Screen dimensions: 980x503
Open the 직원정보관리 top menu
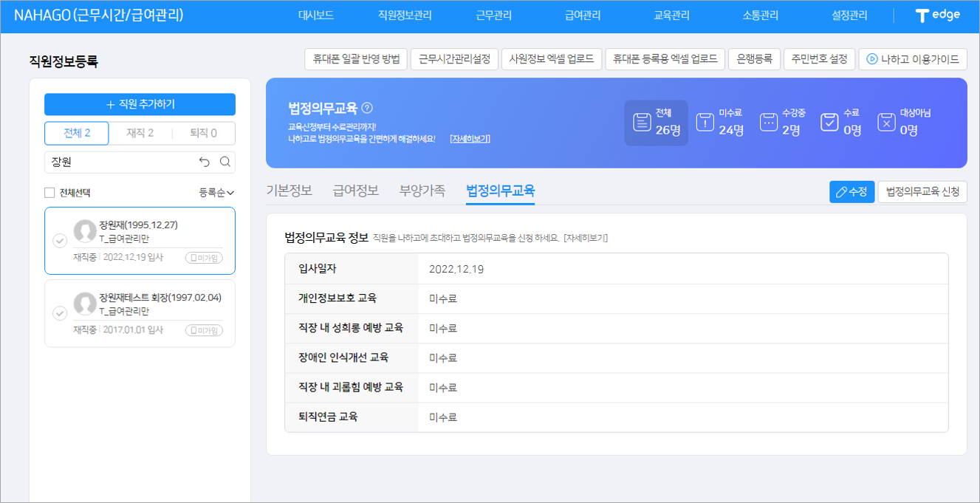[x=405, y=16]
